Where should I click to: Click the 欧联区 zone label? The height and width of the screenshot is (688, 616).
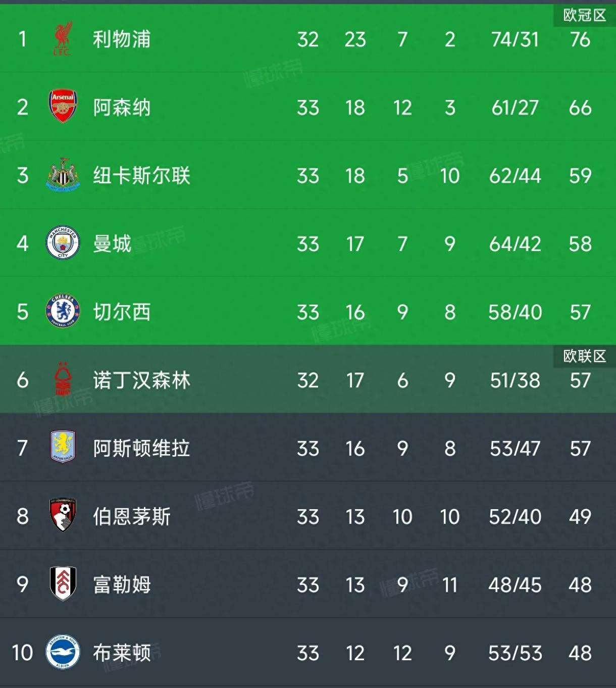coord(584,356)
